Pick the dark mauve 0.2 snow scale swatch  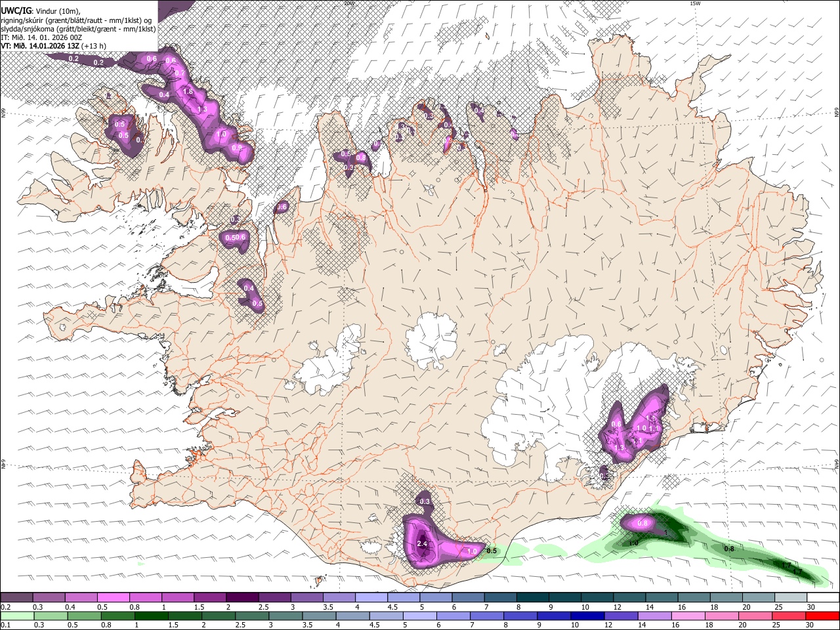point(16,597)
